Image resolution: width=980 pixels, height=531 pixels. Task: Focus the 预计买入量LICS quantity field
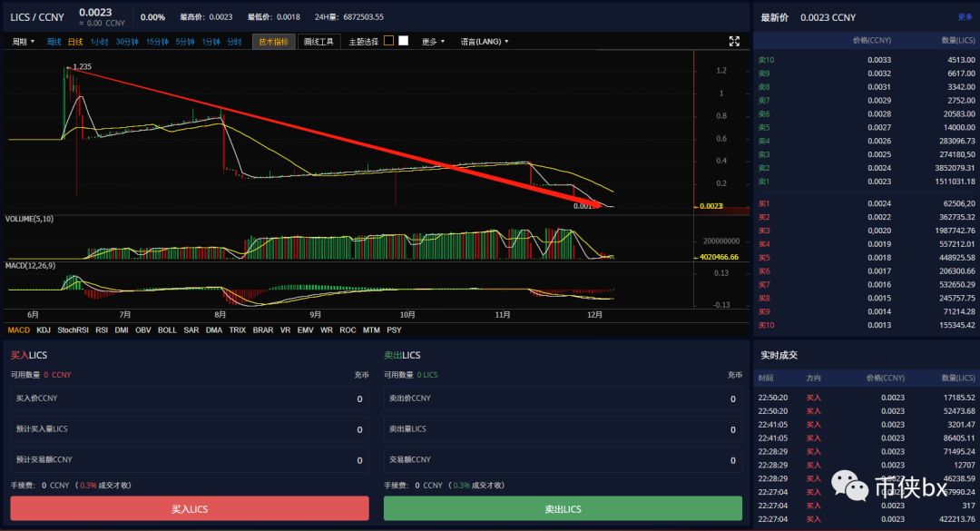(190, 429)
